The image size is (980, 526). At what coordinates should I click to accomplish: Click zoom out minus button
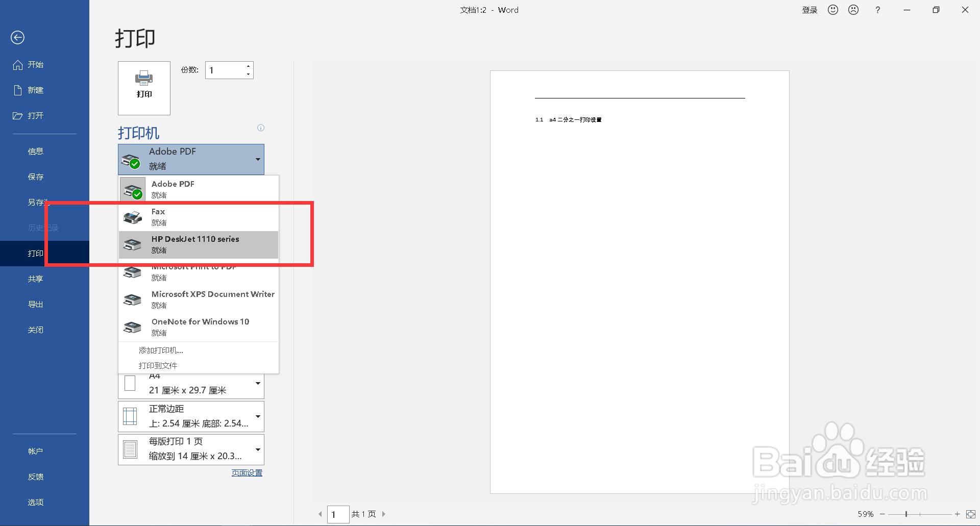tap(882, 514)
